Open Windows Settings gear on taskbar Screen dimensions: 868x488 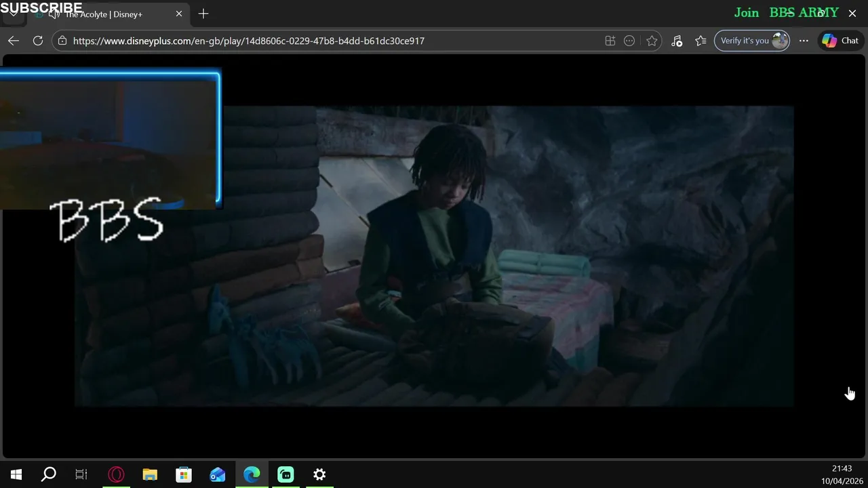[319, 474]
